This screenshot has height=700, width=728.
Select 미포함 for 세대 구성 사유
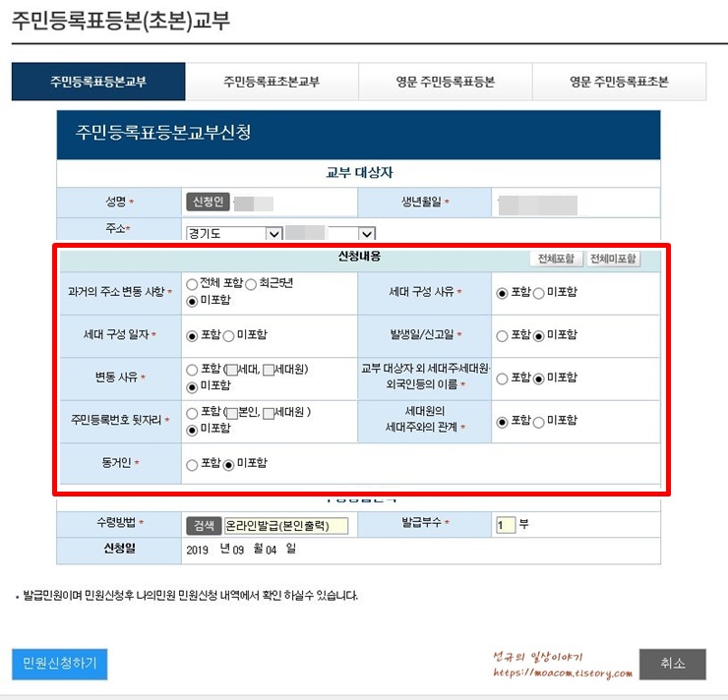538,293
